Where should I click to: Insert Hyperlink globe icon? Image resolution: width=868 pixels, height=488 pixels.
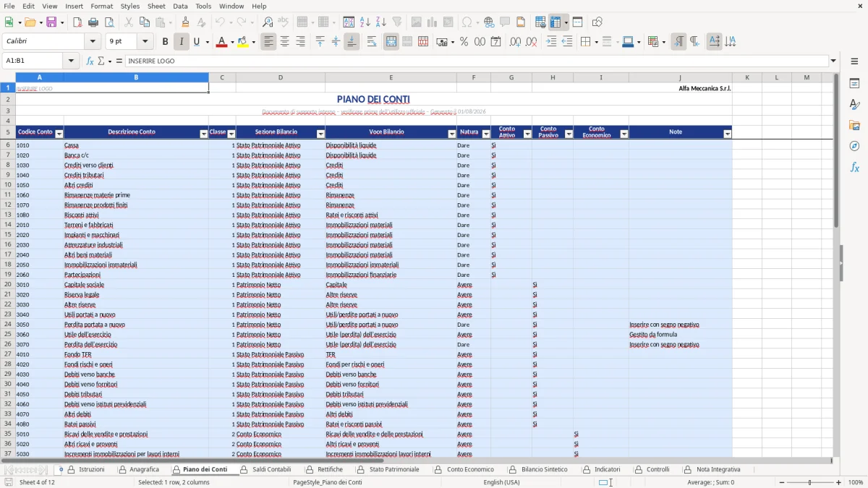coord(489,22)
